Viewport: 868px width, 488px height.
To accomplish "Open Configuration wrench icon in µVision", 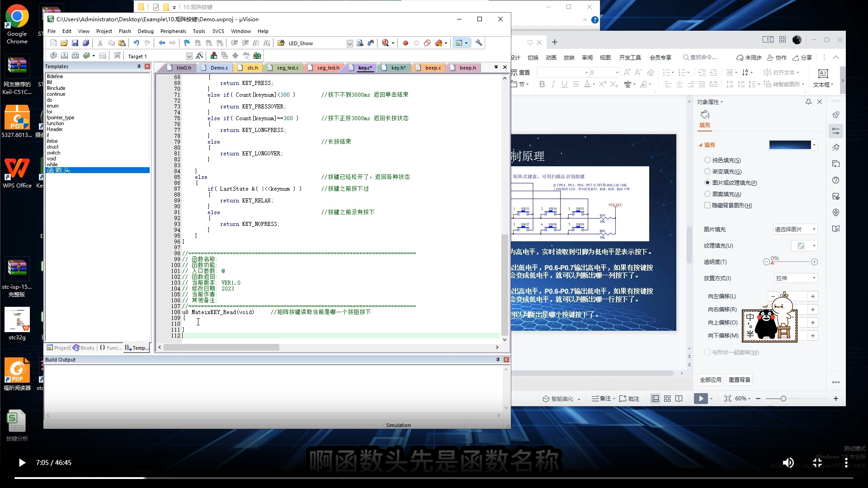I will [x=479, y=43].
